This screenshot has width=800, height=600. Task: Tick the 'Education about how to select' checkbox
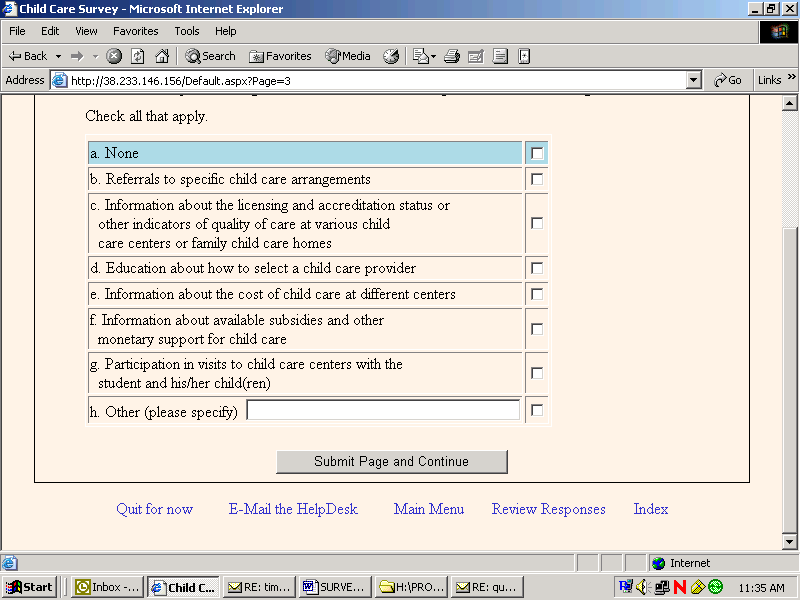pyautogui.click(x=537, y=268)
